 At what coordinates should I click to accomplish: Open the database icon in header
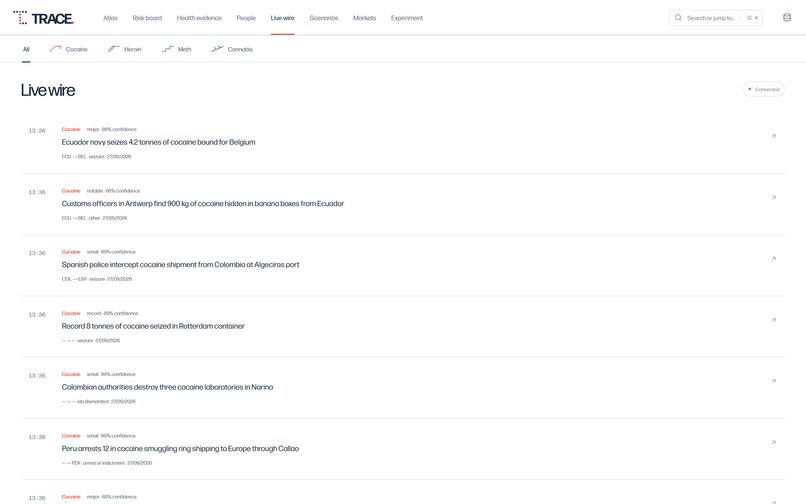(x=786, y=17)
